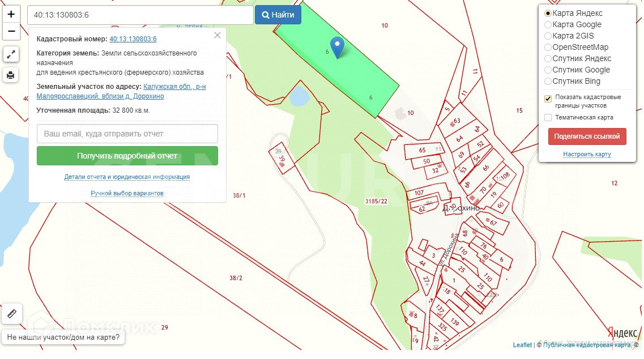
Task: Uncheck Показать кадастровые границы участков
Action: coord(548,99)
